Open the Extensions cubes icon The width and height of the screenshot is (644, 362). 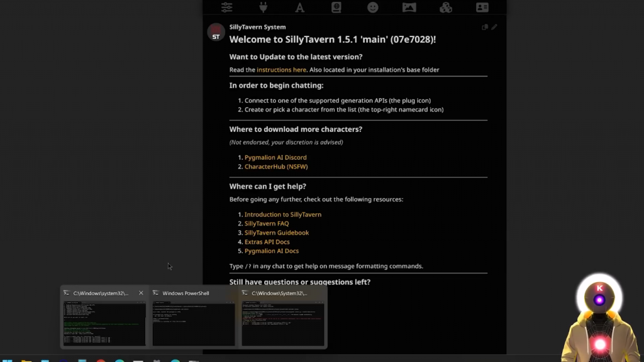point(446,8)
